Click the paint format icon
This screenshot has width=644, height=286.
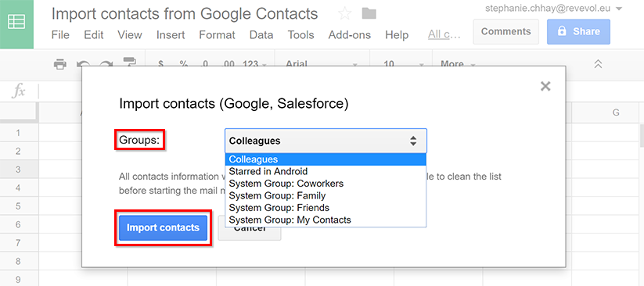[129, 63]
